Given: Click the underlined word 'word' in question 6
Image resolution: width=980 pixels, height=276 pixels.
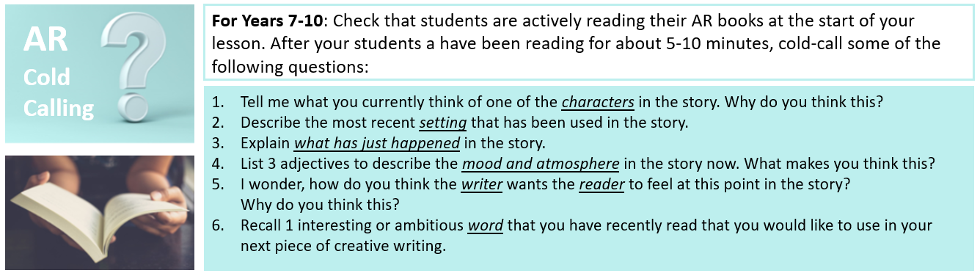Looking at the screenshot, I should point(486,225).
